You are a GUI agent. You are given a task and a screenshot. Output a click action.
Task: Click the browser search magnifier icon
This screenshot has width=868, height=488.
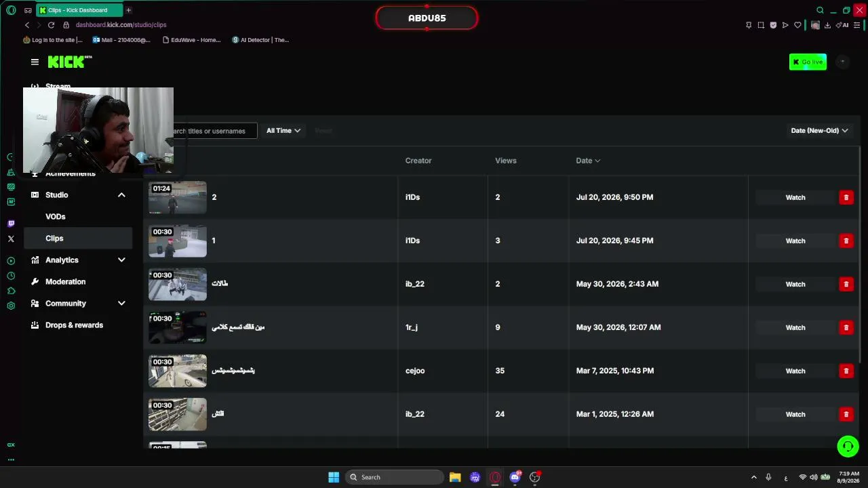(820, 10)
